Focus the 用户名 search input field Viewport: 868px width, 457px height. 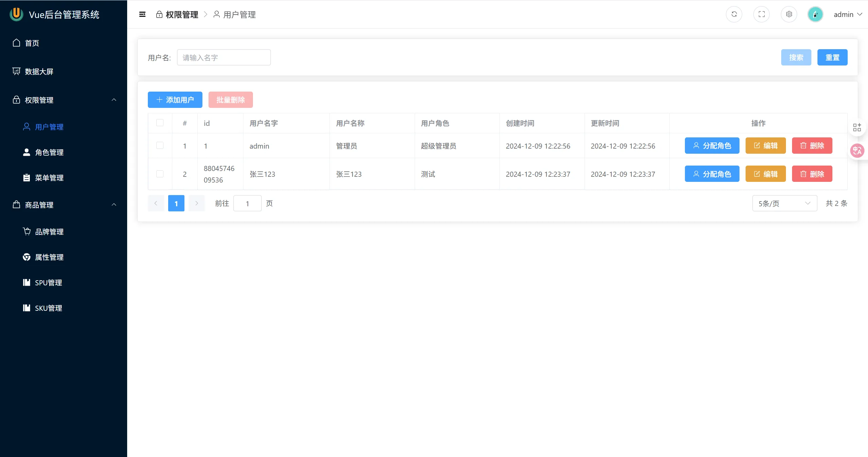tap(224, 57)
